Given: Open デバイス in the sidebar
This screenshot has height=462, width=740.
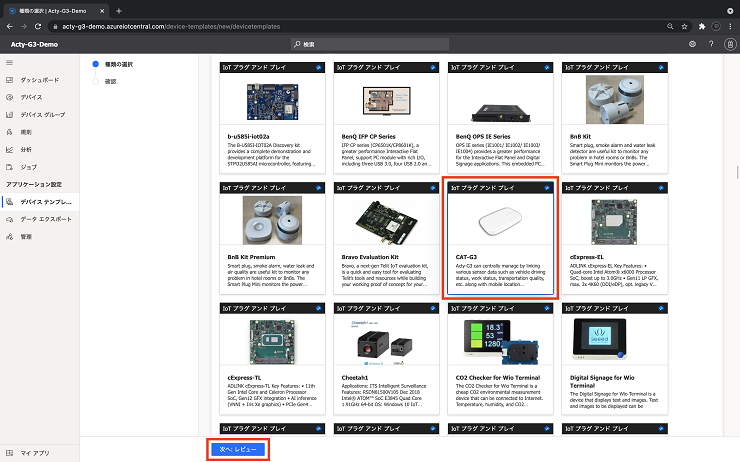Looking at the screenshot, I should coord(40,97).
